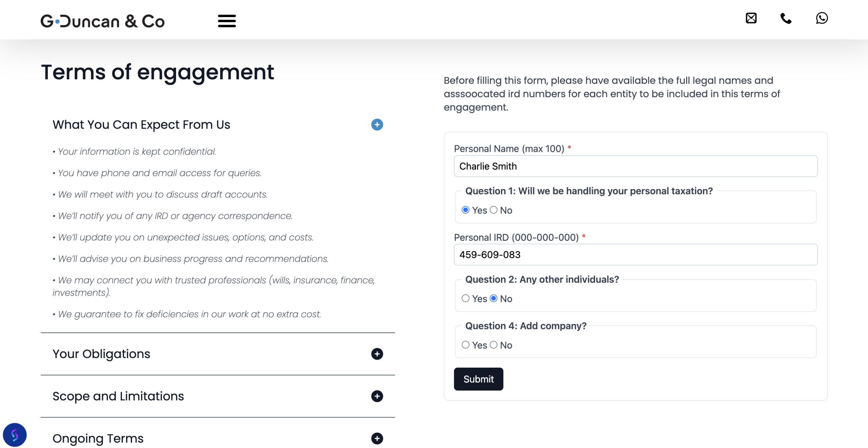Collapse What You Can Expect From Us
This screenshot has height=448, width=868.
click(377, 124)
